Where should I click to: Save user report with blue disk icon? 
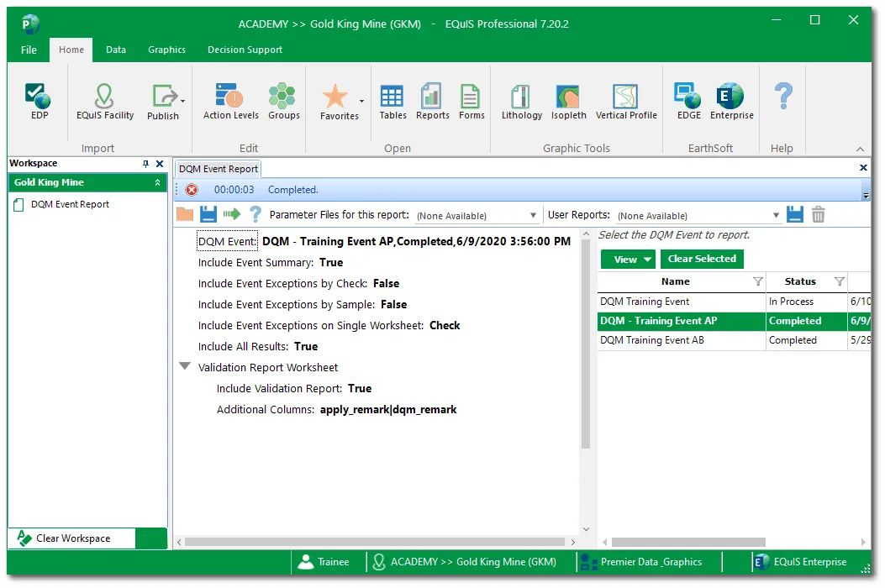tap(795, 214)
